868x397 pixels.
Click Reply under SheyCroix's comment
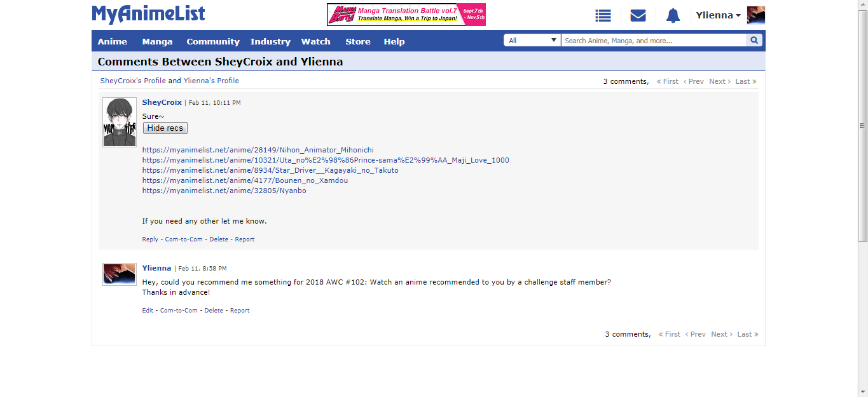150,239
